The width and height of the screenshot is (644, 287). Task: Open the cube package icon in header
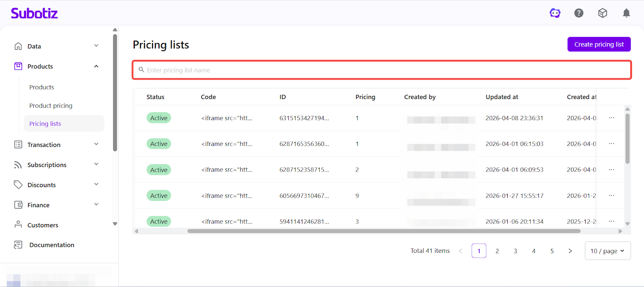coord(603,13)
